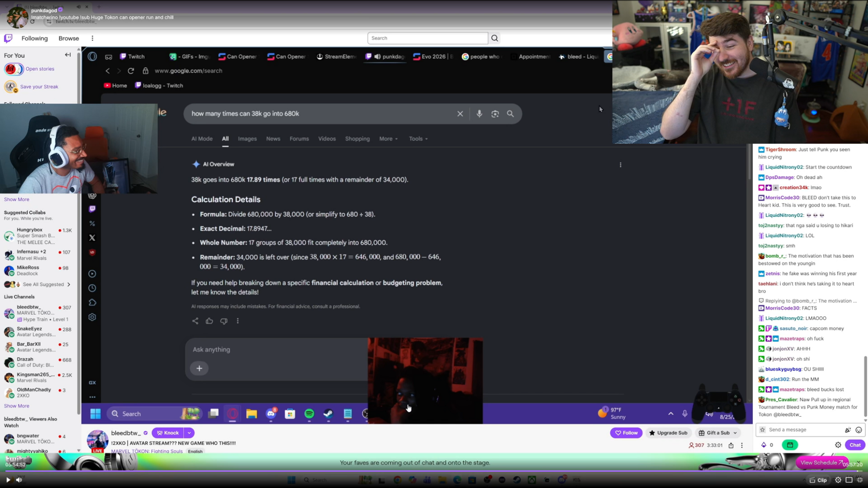Image resolution: width=868 pixels, height=488 pixels.
Task: Click the Twitch top Search field
Action: (x=427, y=38)
